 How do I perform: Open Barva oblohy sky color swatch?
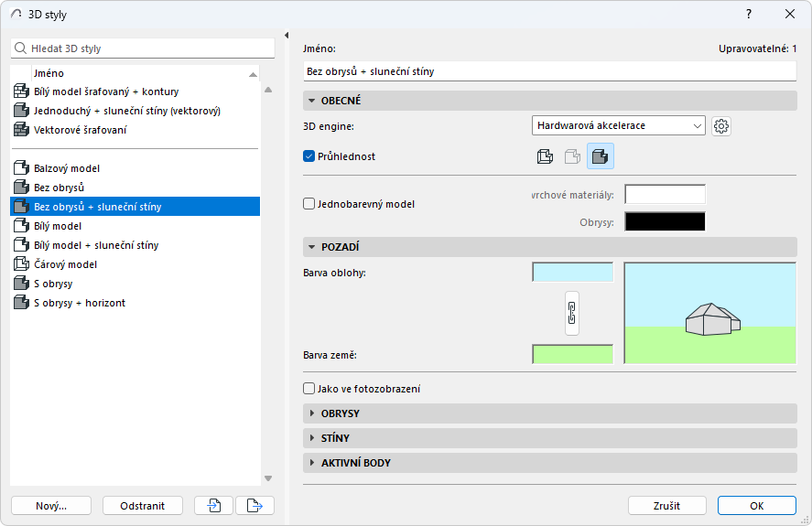[573, 273]
